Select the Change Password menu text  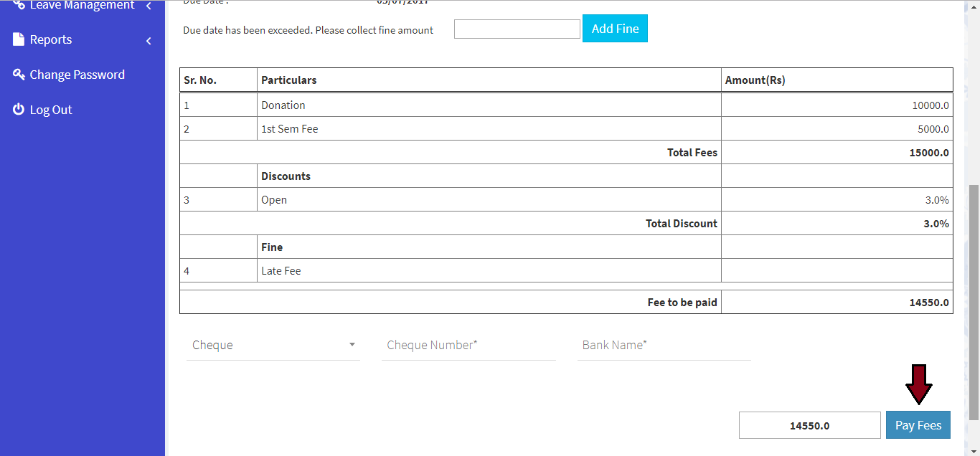(77, 75)
